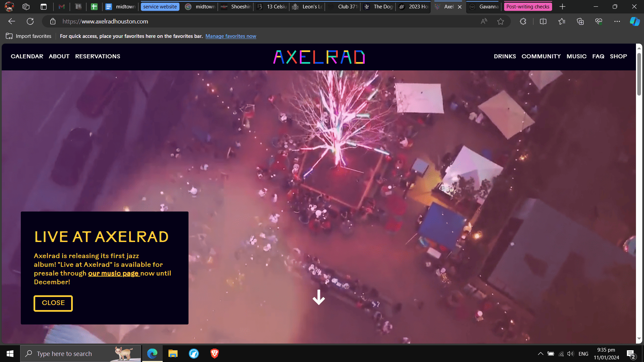Click the page vertical scrollbar thumb
Screen dimensions: 644x362
tap(639, 74)
